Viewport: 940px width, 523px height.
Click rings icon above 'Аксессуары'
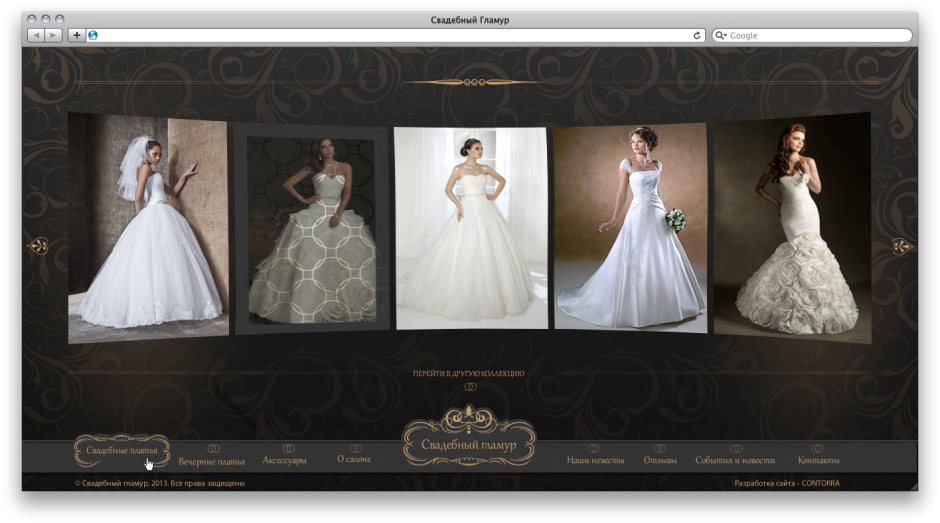click(x=289, y=449)
